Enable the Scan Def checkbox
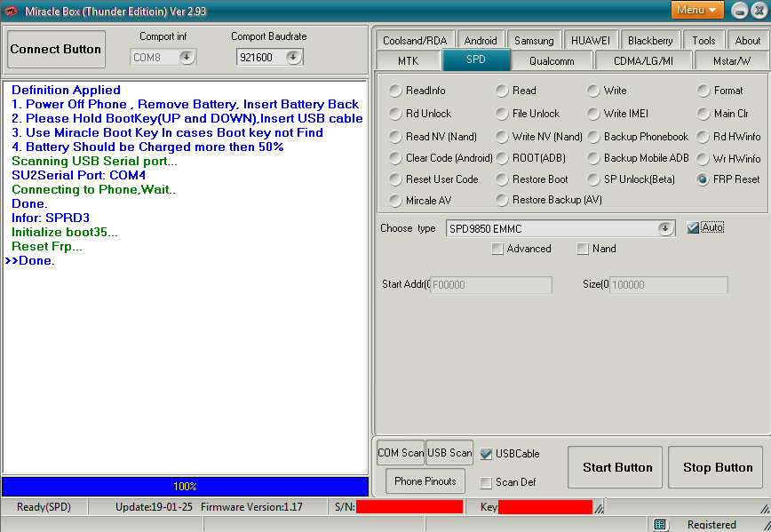The image size is (771, 532). click(486, 483)
